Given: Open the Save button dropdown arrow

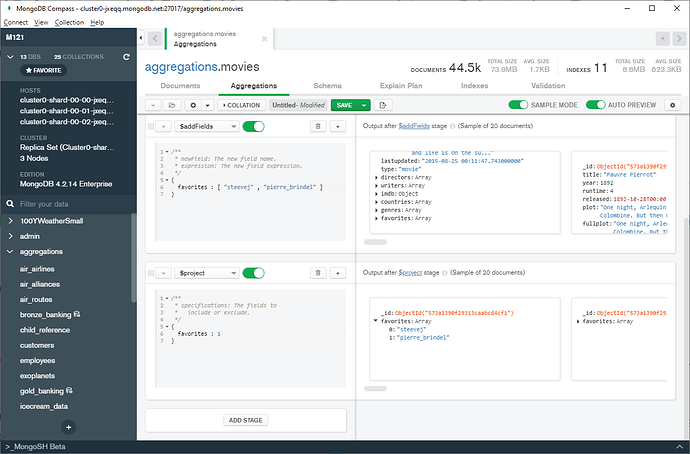Looking at the screenshot, I should coord(366,105).
